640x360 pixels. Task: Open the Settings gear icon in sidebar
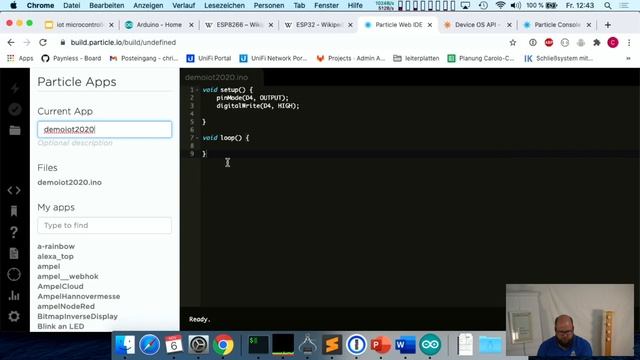[x=14, y=316]
